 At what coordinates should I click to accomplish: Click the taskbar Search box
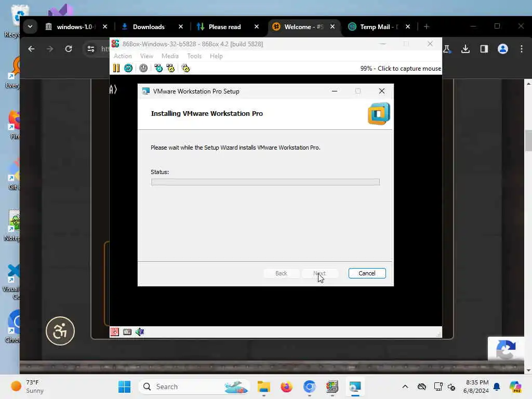point(194,387)
